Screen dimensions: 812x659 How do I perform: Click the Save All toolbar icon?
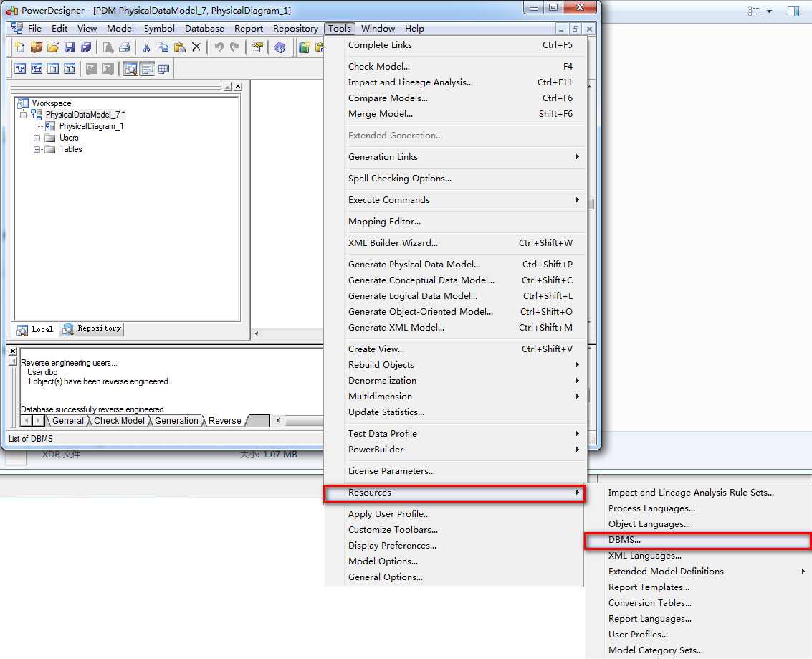click(x=86, y=47)
